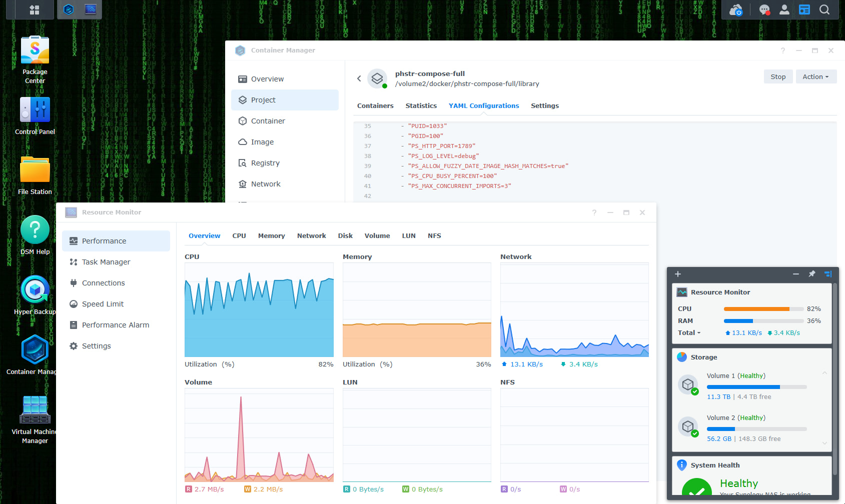Open Virtual Machine Manager desktop icon

click(35, 410)
